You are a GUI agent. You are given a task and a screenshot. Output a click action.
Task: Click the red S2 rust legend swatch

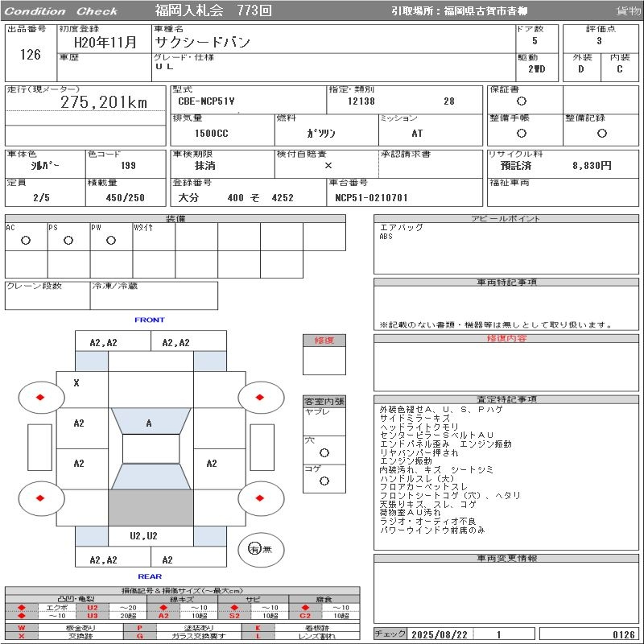pos(234,616)
